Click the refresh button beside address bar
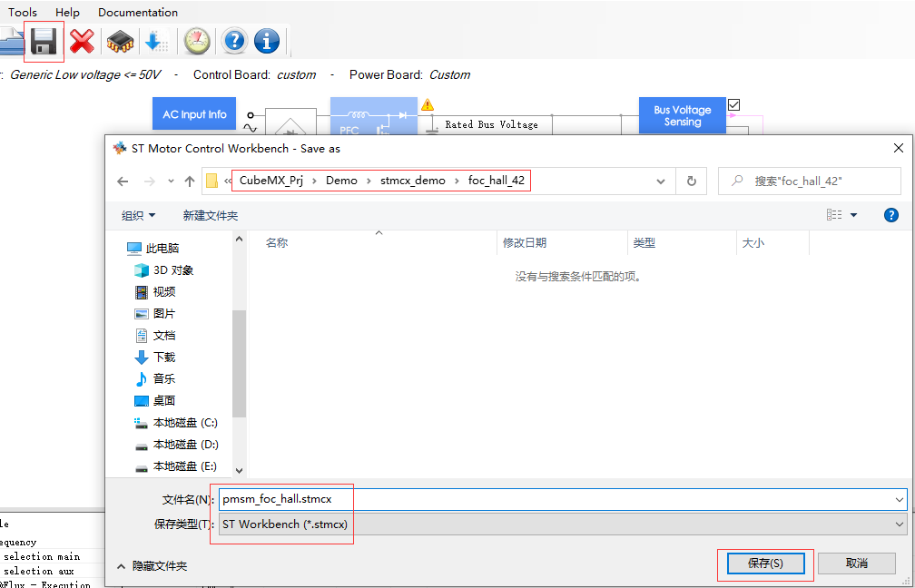915x588 pixels. coord(692,181)
